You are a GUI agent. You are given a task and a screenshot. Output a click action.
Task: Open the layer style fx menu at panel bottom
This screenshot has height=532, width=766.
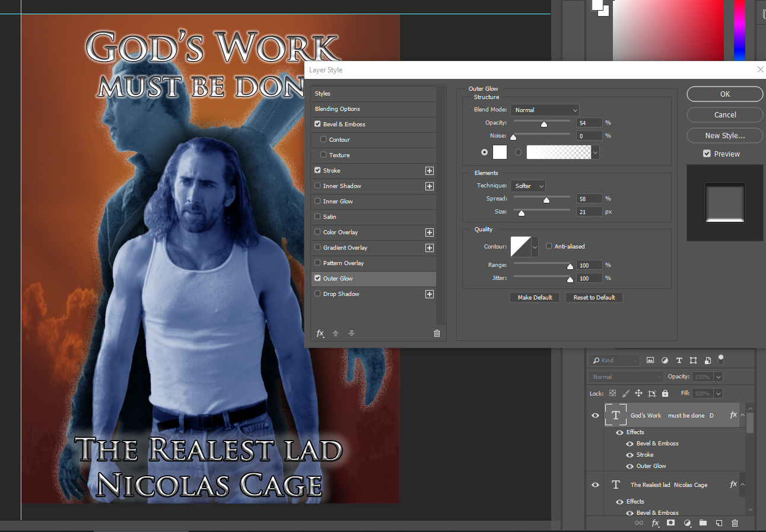tap(655, 523)
